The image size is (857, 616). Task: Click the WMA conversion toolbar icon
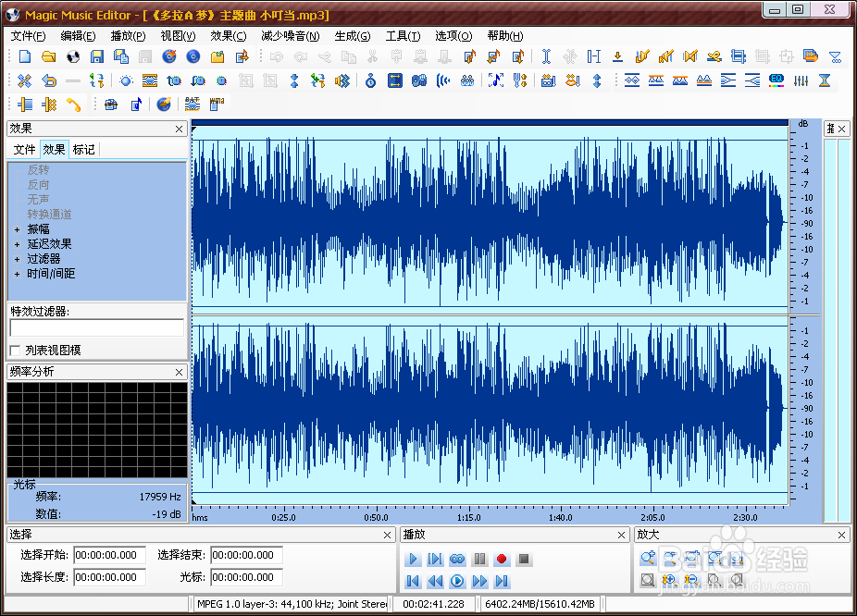pyautogui.click(x=217, y=104)
